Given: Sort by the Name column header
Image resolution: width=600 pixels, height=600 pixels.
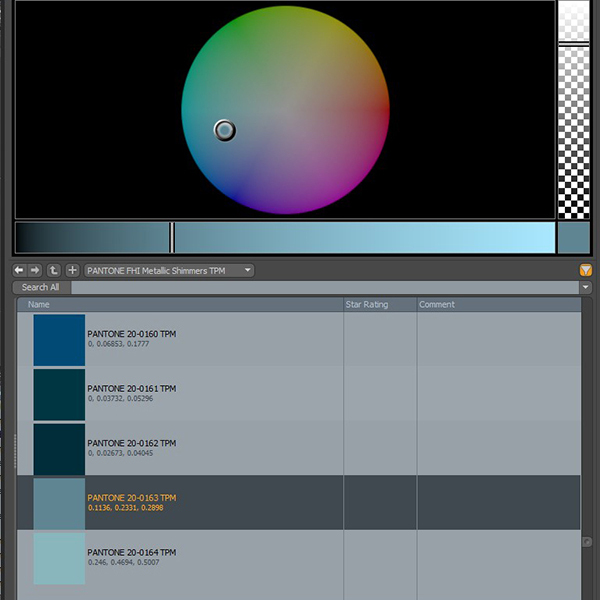Looking at the screenshot, I should [180, 305].
